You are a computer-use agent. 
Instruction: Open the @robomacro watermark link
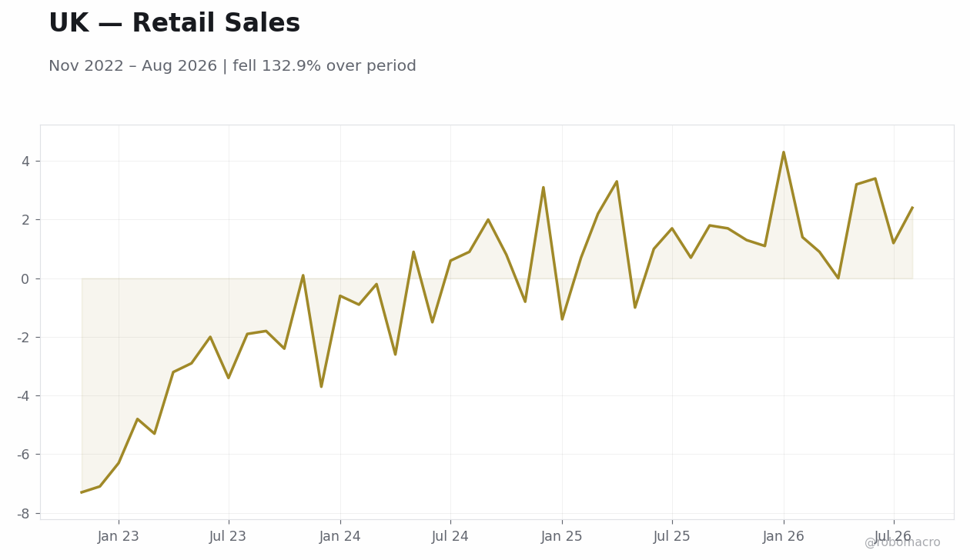[x=902, y=543]
